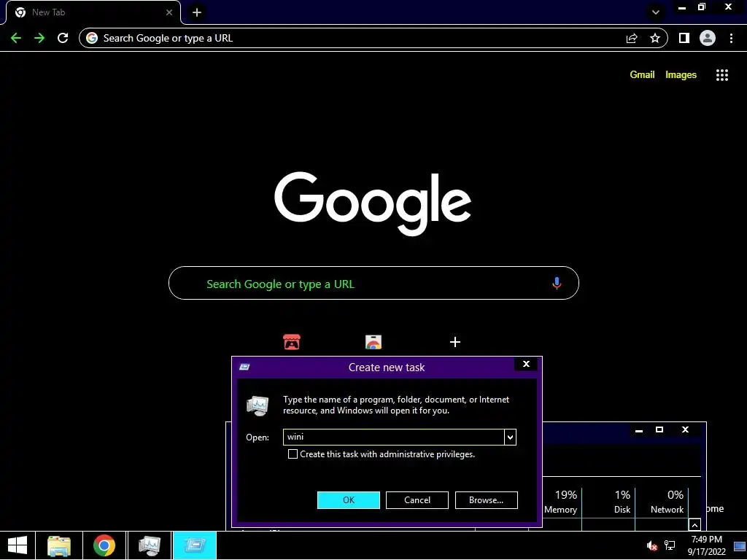
Task: Click the Task Manager scroll up arrow
Action: click(x=694, y=525)
